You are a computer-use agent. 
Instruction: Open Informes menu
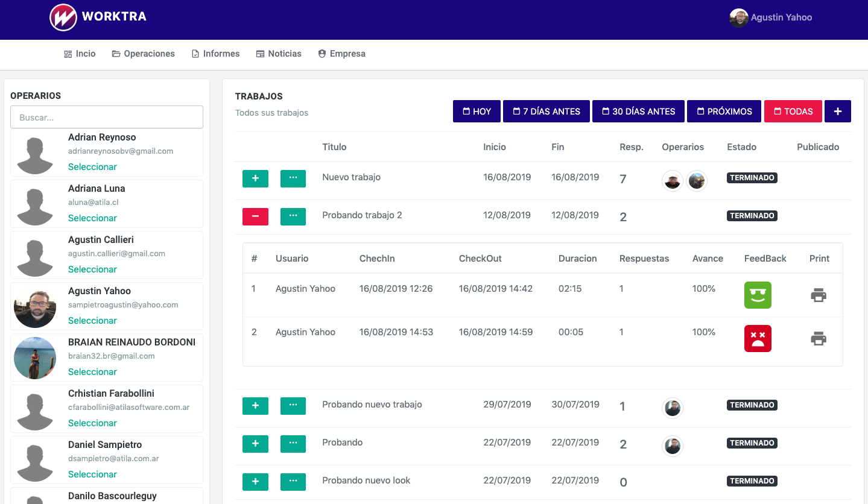(x=215, y=54)
